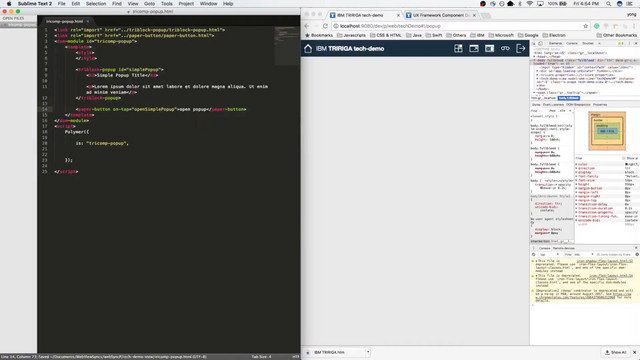The width and height of the screenshot is (640, 360).
Task: Open the Other Bookmarks folder
Action: [x=617, y=36]
